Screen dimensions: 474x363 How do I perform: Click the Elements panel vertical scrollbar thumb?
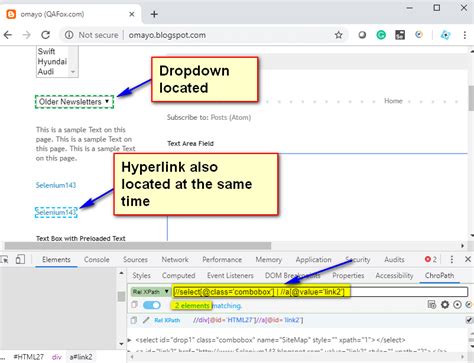(x=121, y=296)
